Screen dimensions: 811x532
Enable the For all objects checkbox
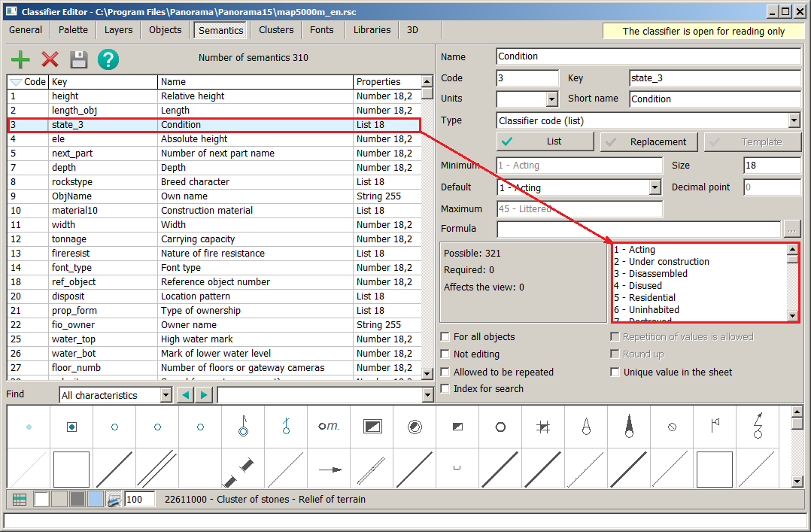pos(446,337)
